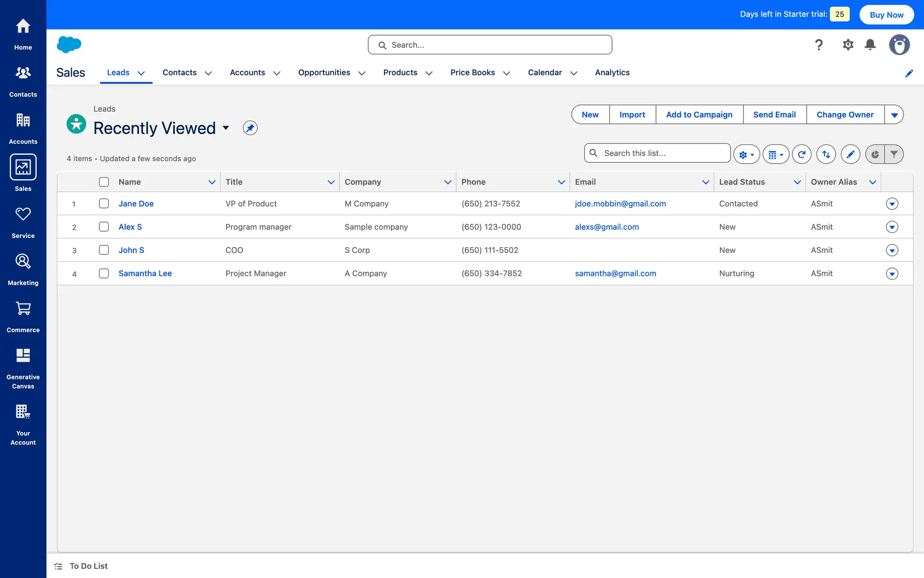This screenshot has width=924, height=578.
Task: Open row actions menu for John S
Action: tap(892, 250)
